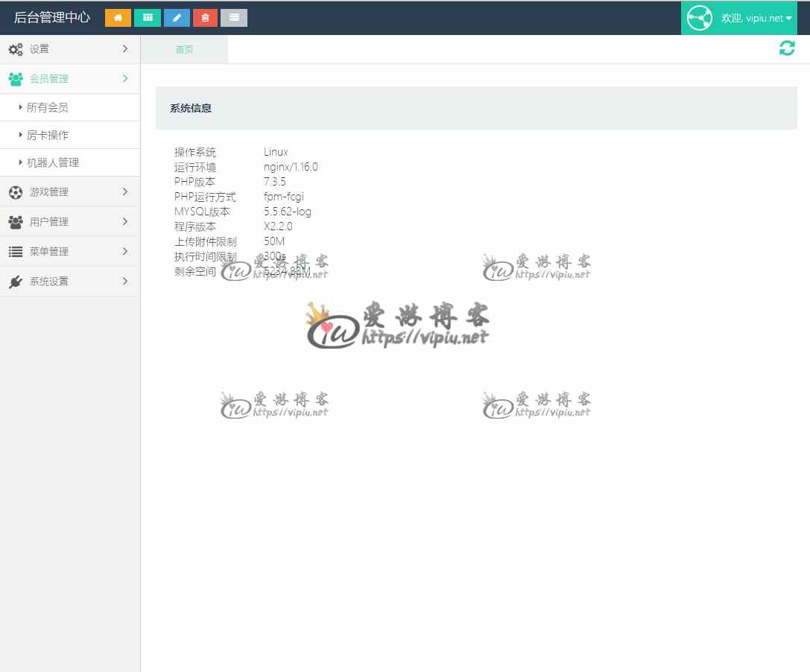Screen dimensions: 810x672
Task: Select the 菜单管理 sidebar menu
Action: coord(70,252)
